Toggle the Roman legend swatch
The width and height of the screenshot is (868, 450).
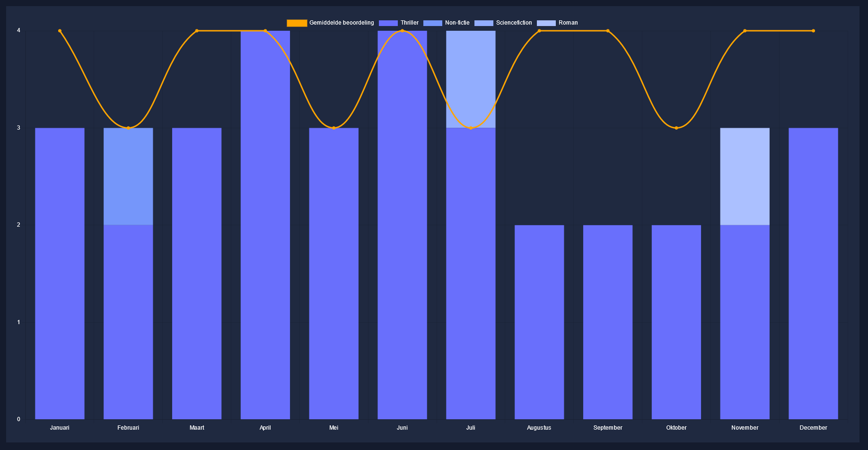(546, 23)
